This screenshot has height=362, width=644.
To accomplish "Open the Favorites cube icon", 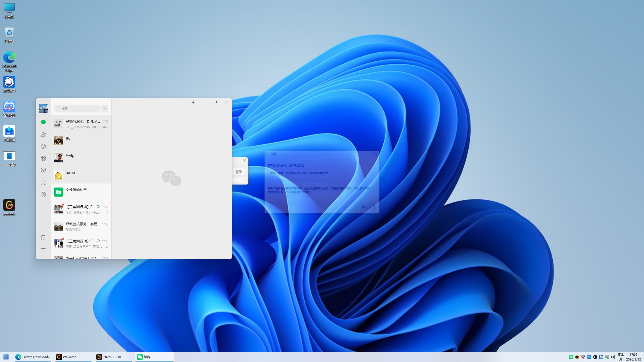I will (x=43, y=146).
